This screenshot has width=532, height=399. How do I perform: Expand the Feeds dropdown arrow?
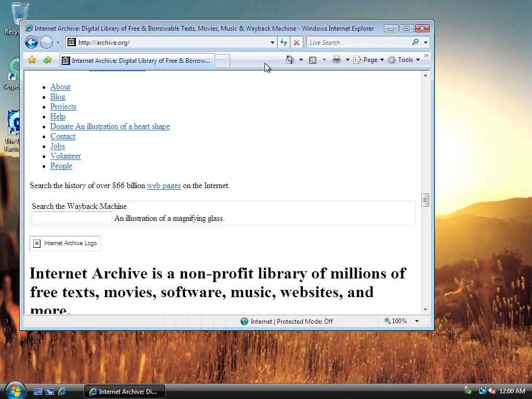pos(324,60)
